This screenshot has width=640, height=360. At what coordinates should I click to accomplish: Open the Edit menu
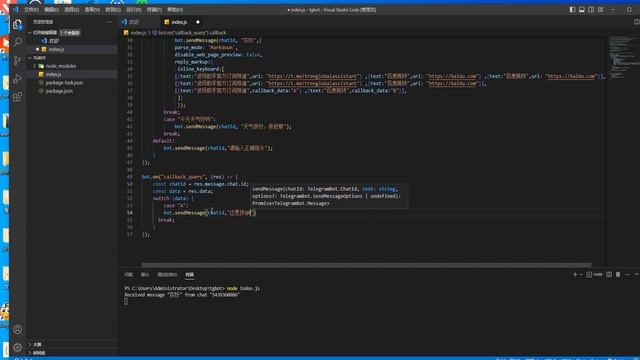tap(51, 9)
